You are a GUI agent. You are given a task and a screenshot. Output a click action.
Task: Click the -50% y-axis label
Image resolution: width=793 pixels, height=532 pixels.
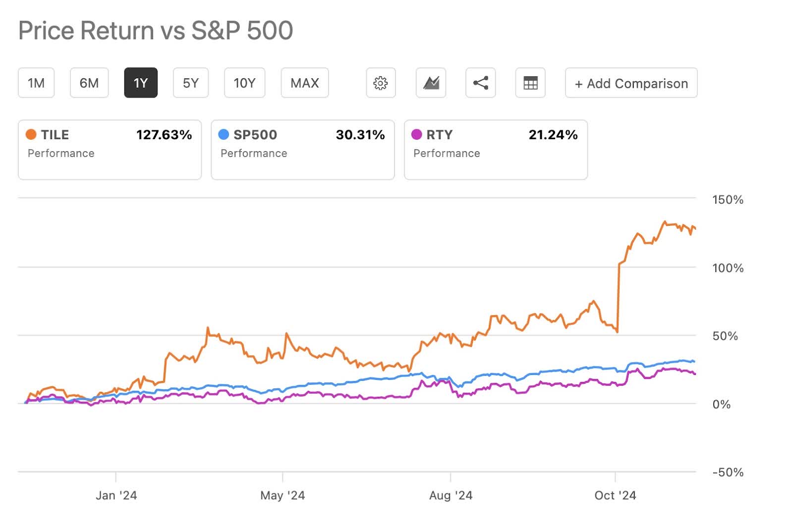(728, 472)
